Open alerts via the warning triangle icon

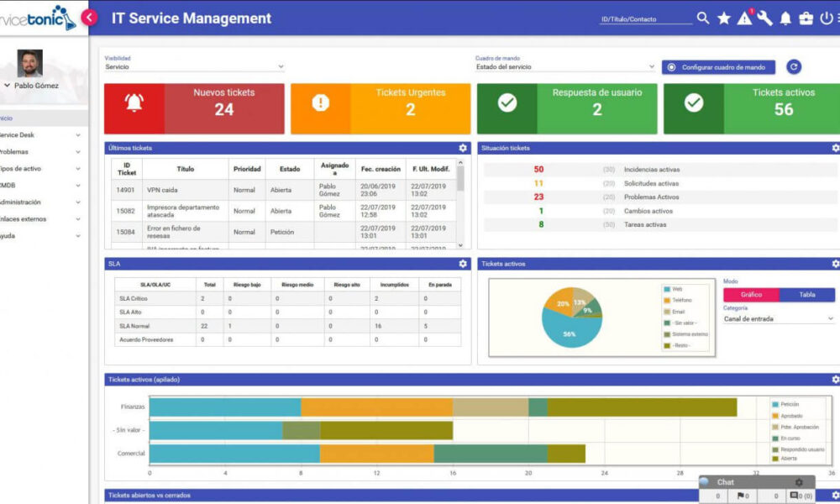(744, 17)
